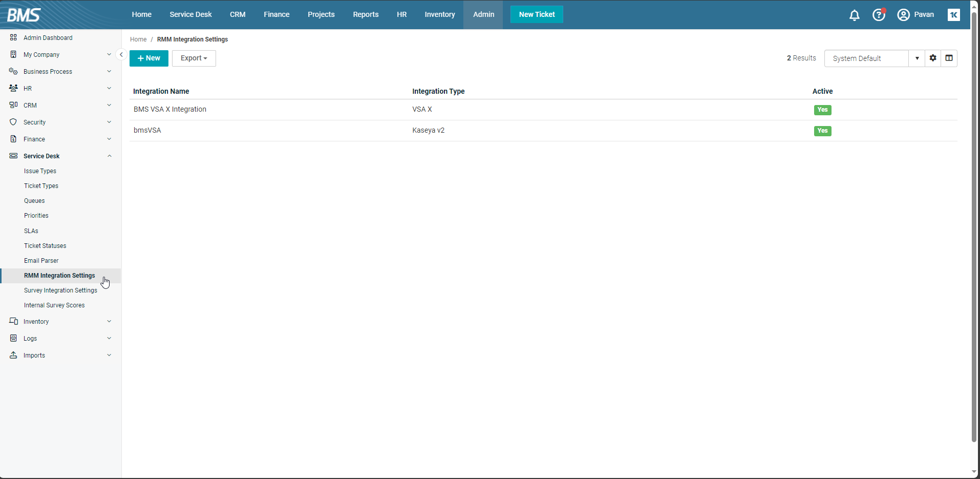Open grid settings gear icon

(x=933, y=58)
